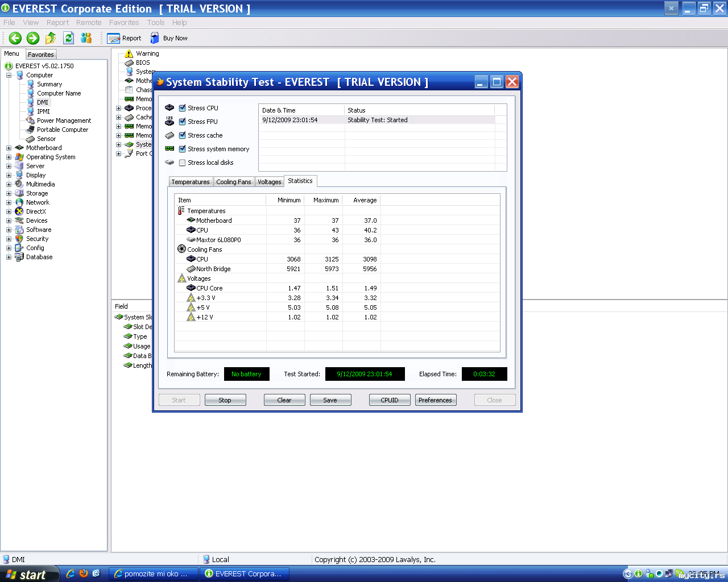This screenshot has height=582, width=728.
Task: Expand the Motherboard tree node
Action: point(9,148)
